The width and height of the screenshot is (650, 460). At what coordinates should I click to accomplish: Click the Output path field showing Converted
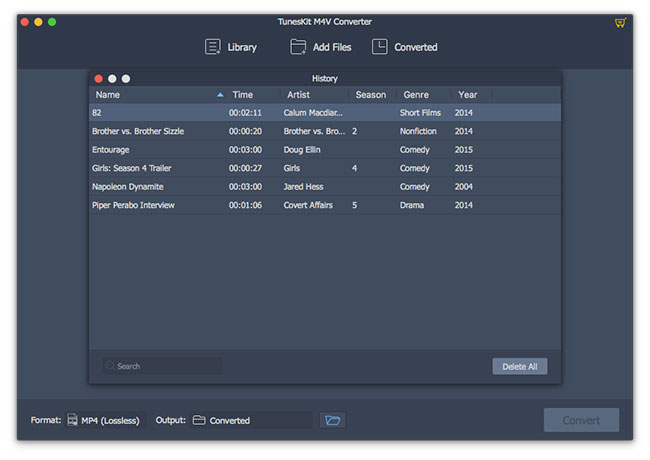[252, 420]
